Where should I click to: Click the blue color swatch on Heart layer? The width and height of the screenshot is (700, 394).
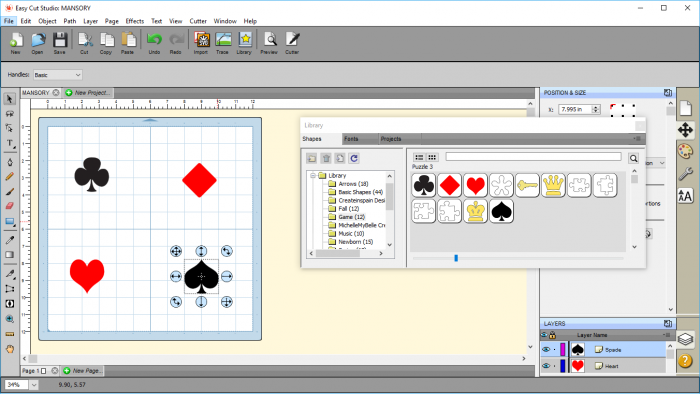(x=563, y=366)
